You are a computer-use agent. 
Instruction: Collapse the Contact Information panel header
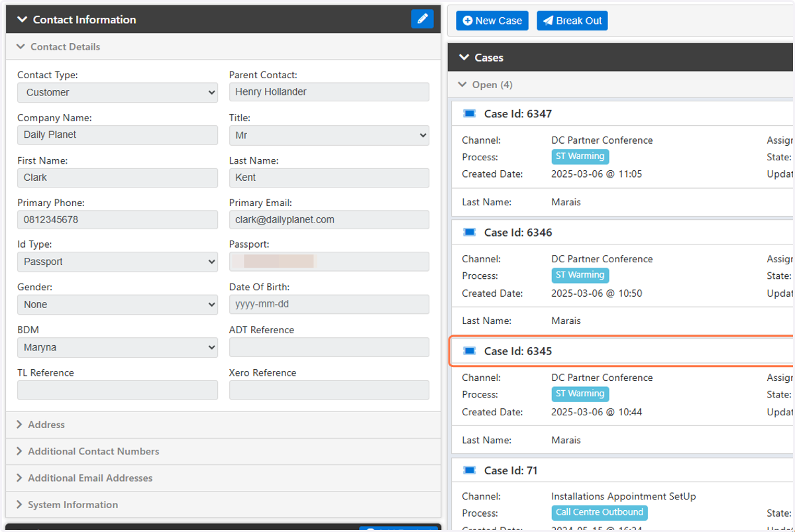tap(223, 20)
